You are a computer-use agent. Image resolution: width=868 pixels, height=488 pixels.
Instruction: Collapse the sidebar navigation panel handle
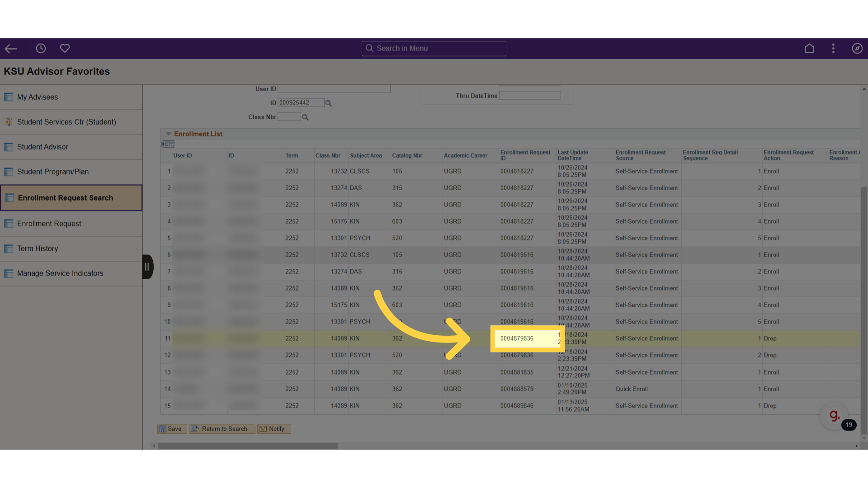(x=147, y=267)
